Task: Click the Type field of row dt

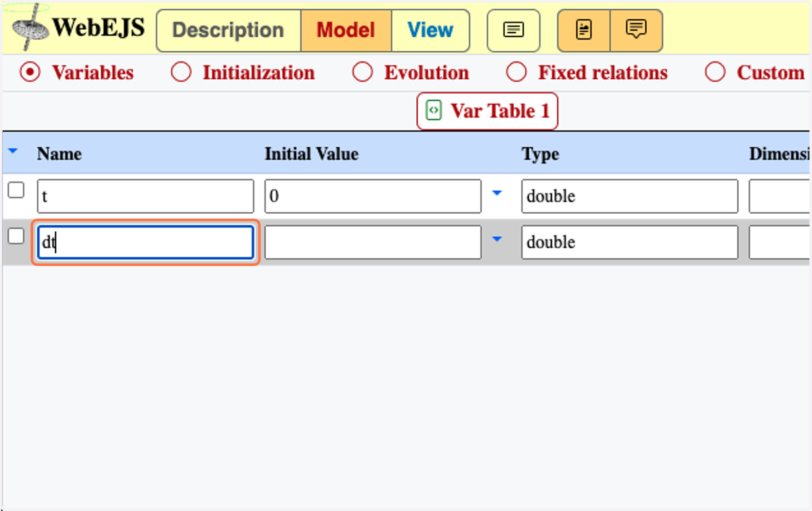Action: (630, 242)
